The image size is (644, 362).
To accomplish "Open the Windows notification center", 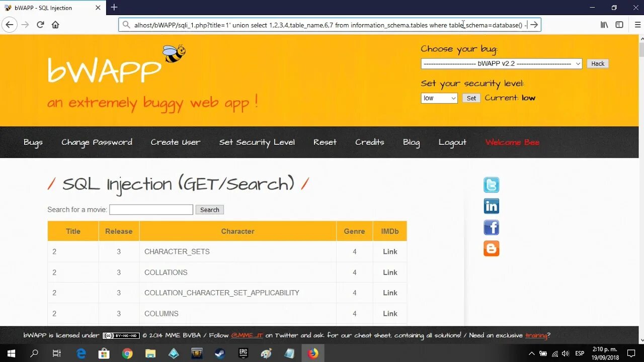I will click(631, 353).
